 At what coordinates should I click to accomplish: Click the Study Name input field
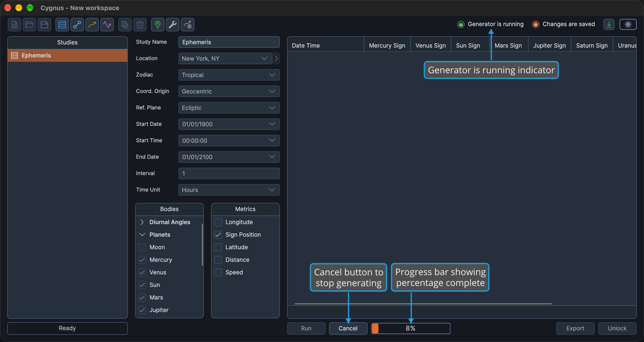[229, 42]
